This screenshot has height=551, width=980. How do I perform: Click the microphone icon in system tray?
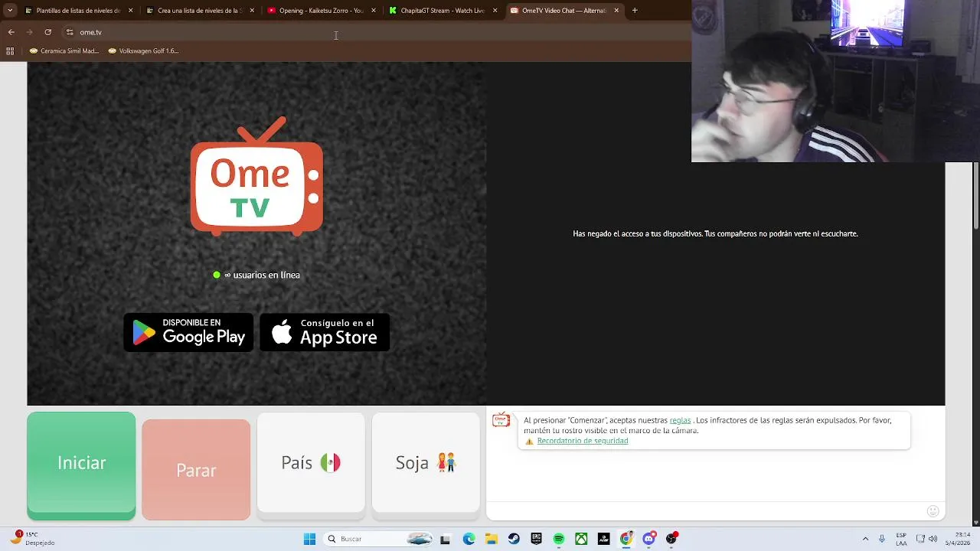pos(882,539)
